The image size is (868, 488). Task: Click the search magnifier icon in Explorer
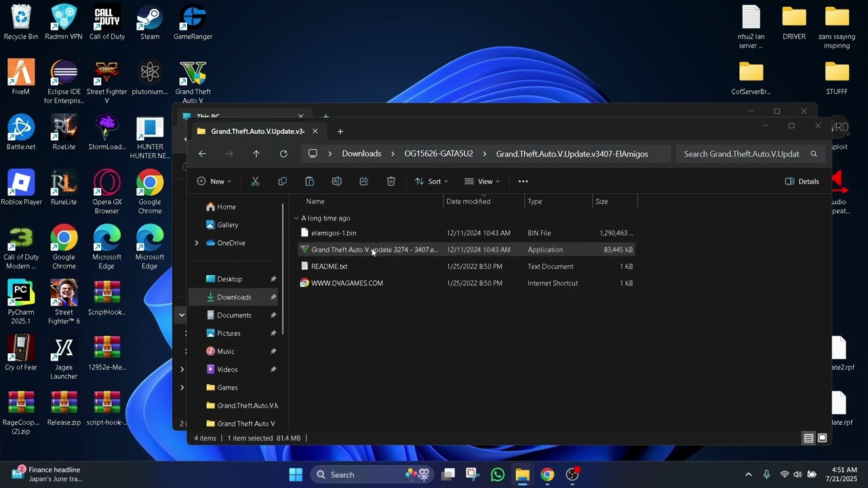[x=814, y=154]
